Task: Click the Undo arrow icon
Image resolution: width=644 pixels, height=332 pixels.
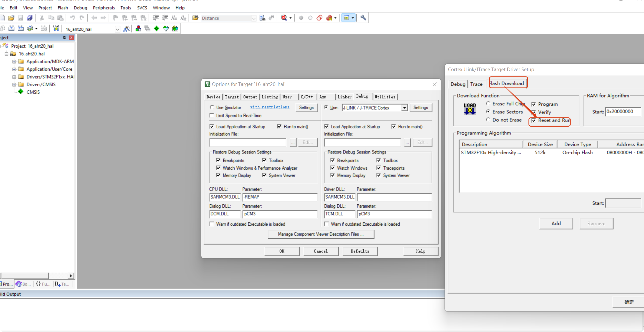Action: click(x=72, y=18)
